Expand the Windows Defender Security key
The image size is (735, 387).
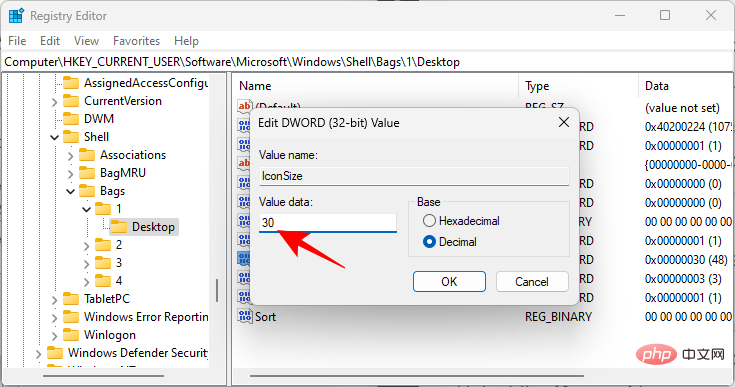click(38, 353)
